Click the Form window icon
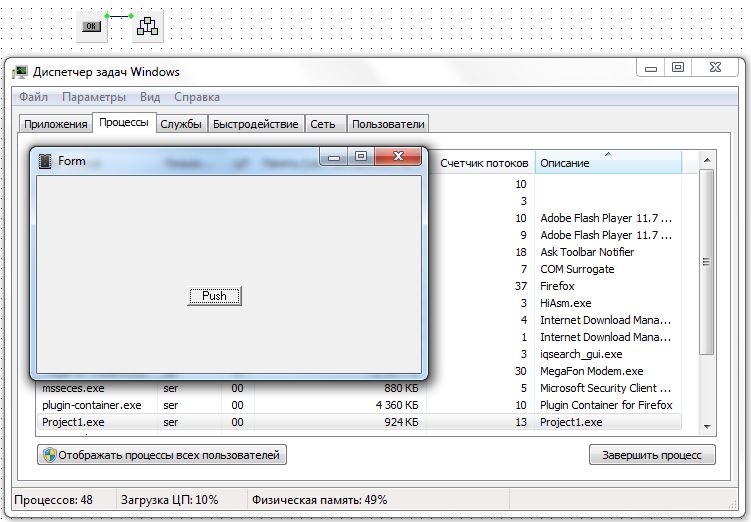The width and height of the screenshot is (751, 522). pyautogui.click(x=45, y=161)
